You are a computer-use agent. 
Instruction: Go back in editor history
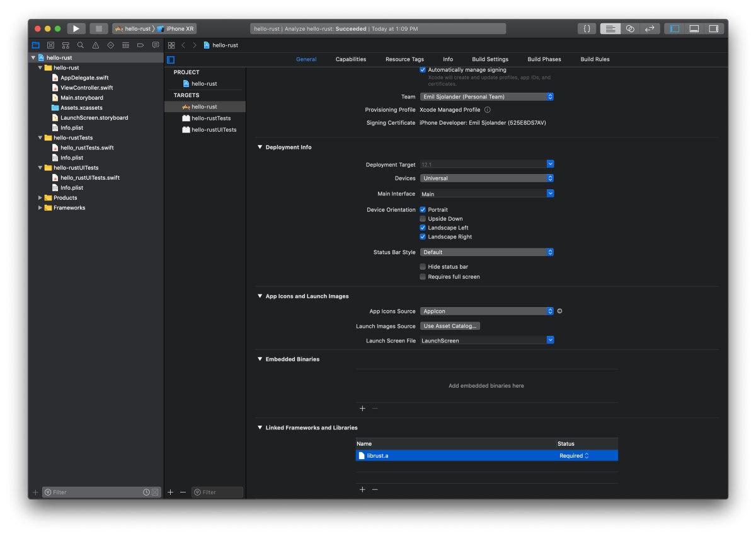183,45
